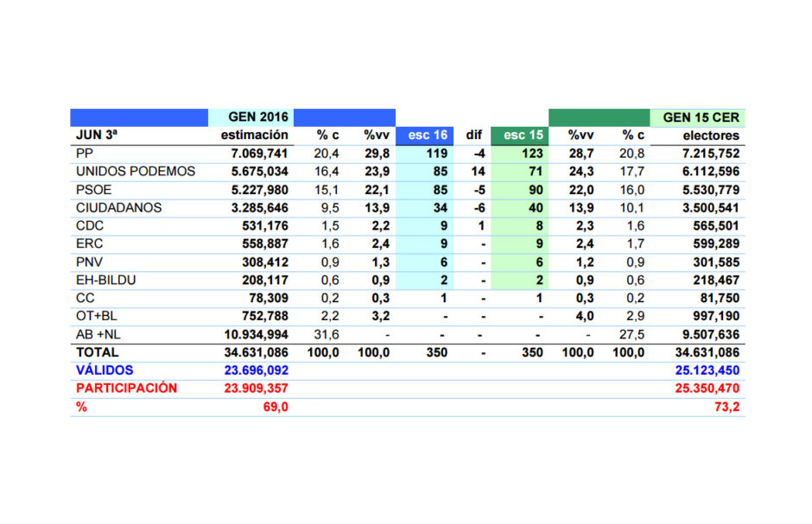
Task: Select the VÁLIDOS row label
Action: [105, 370]
